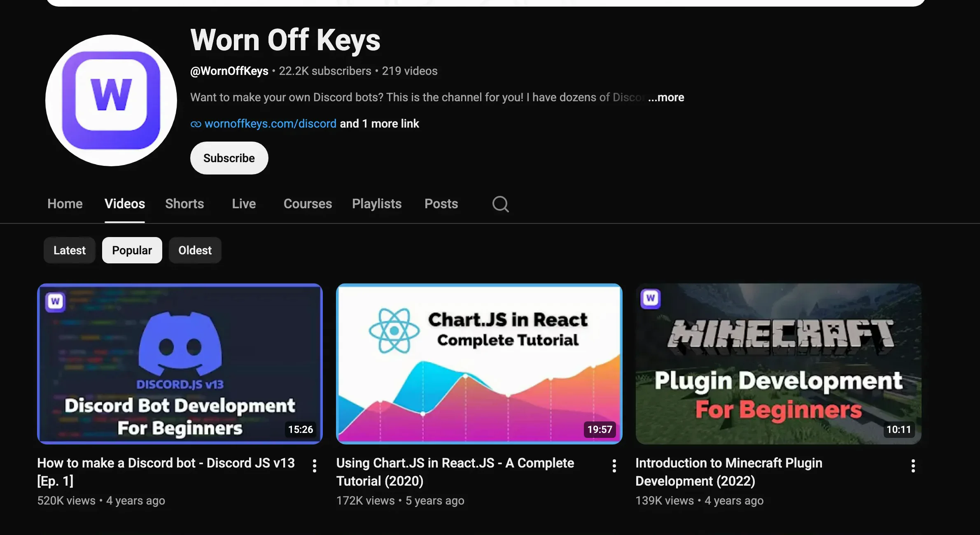
Task: Open options menu for Minecraft Plugin video
Action: point(913,466)
